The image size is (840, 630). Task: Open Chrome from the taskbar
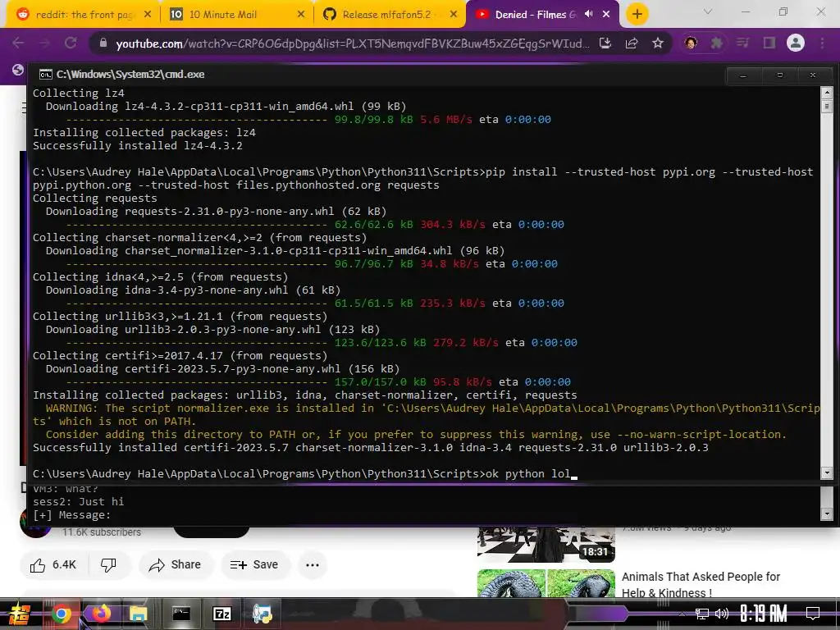(x=61, y=614)
